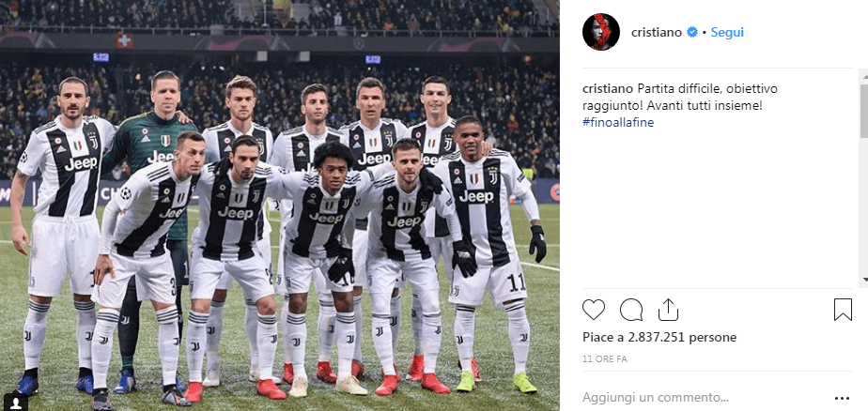Open the cristiano username in post header
The height and width of the screenshot is (411, 868).
(x=657, y=33)
